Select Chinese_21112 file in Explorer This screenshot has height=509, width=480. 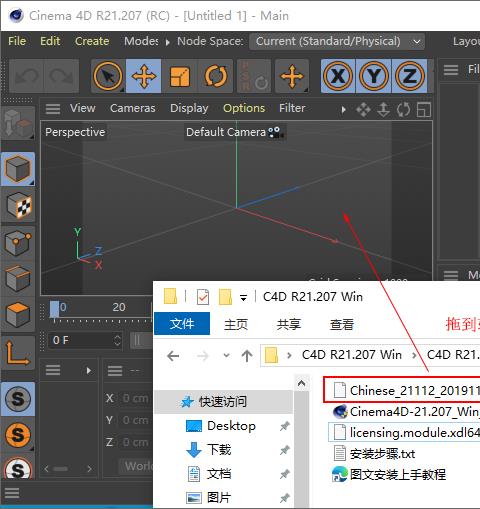(406, 390)
